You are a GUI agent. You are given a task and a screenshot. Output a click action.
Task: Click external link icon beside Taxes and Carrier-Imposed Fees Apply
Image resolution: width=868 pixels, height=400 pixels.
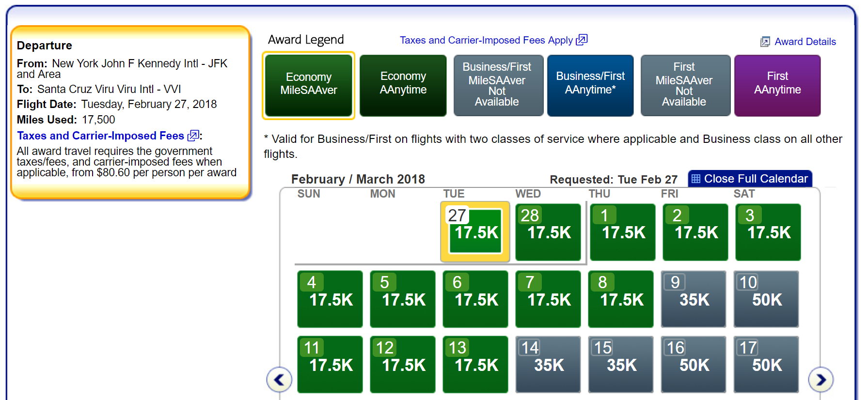[582, 40]
